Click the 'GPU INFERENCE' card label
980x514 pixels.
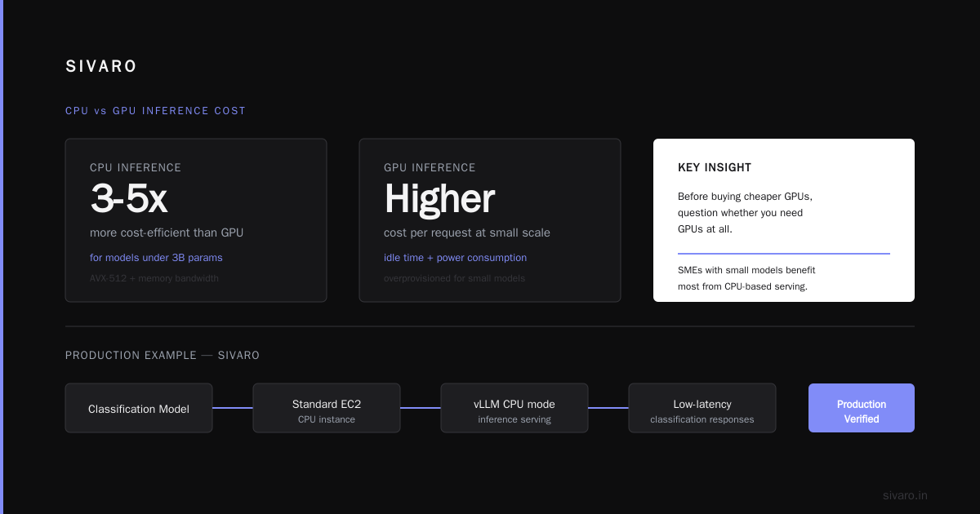430,167
